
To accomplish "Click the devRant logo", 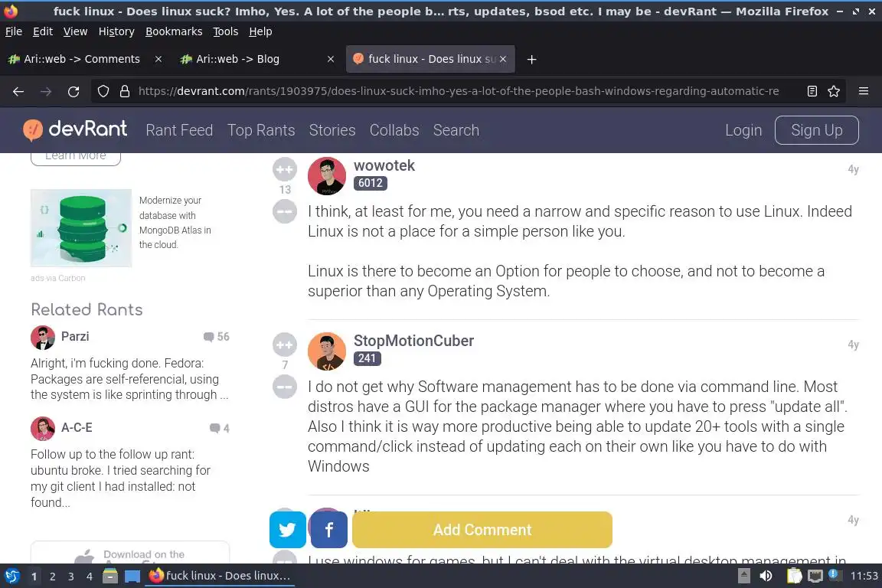I will pos(75,130).
